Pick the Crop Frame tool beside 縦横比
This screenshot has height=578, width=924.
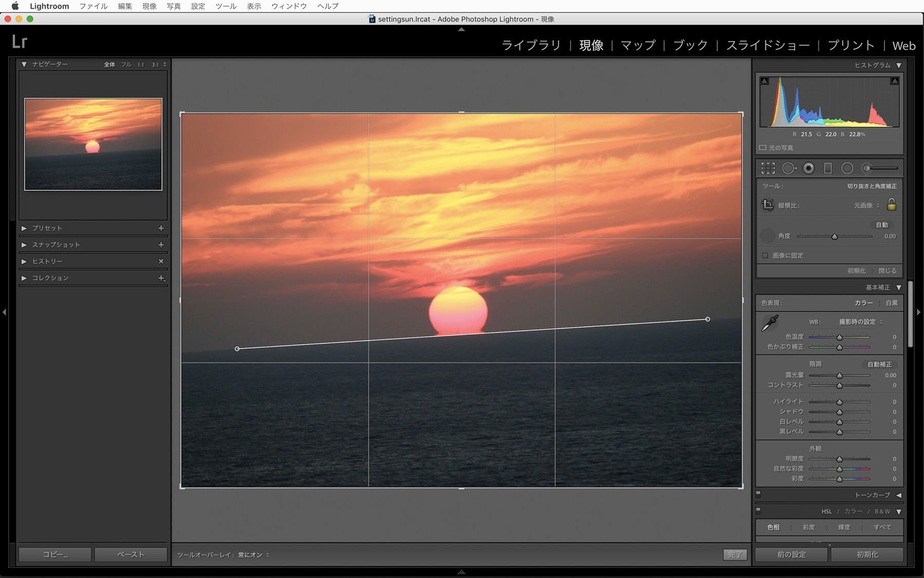(767, 205)
